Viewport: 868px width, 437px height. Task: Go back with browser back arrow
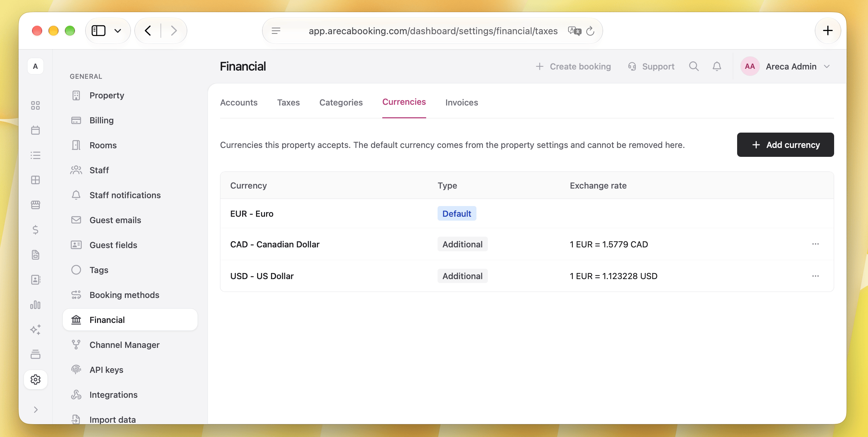[x=148, y=31]
